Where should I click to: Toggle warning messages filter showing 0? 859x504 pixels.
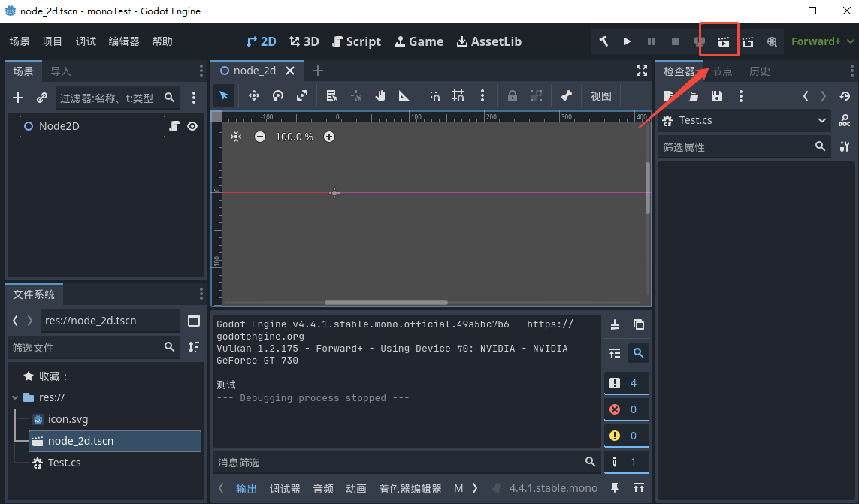(x=626, y=436)
